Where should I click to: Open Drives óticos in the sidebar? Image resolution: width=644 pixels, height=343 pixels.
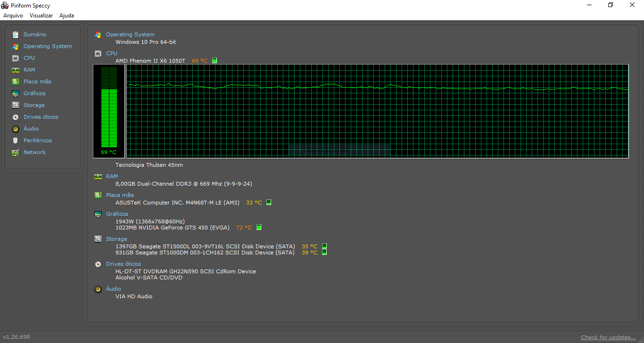pyautogui.click(x=41, y=117)
